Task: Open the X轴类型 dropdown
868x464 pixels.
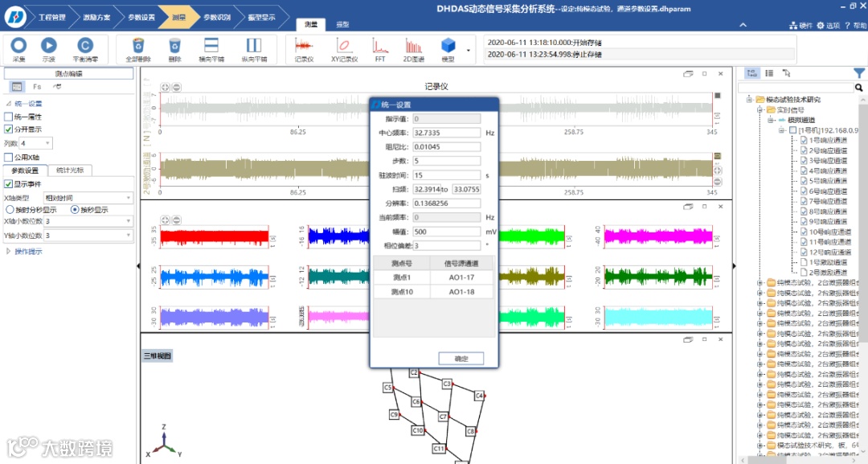Action: point(88,198)
